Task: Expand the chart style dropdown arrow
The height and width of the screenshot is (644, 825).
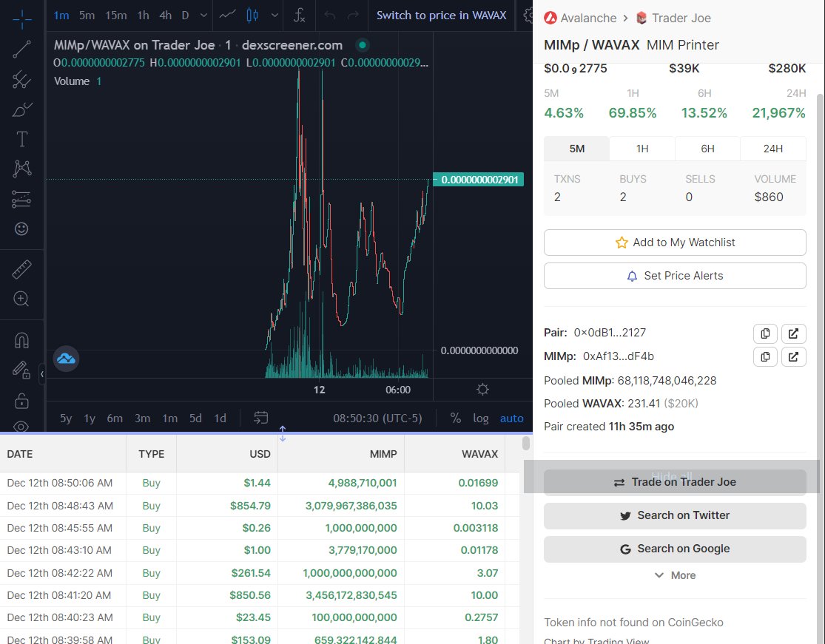Action: tap(274, 16)
